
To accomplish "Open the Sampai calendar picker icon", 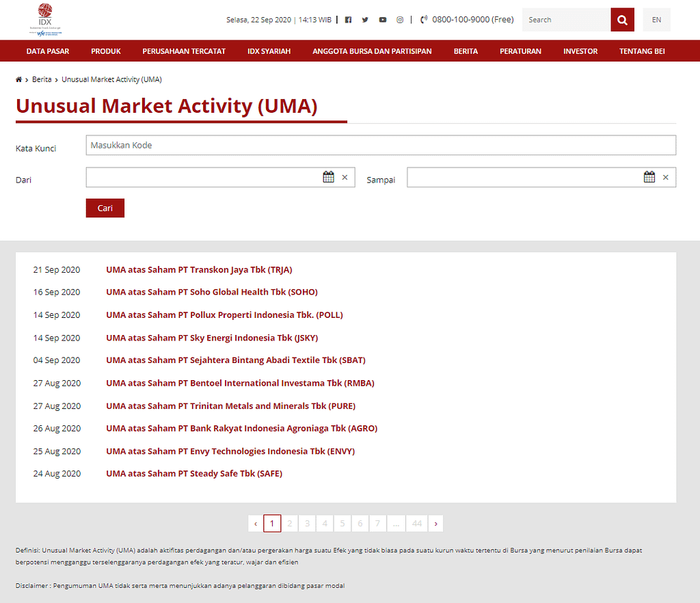I will pos(649,177).
